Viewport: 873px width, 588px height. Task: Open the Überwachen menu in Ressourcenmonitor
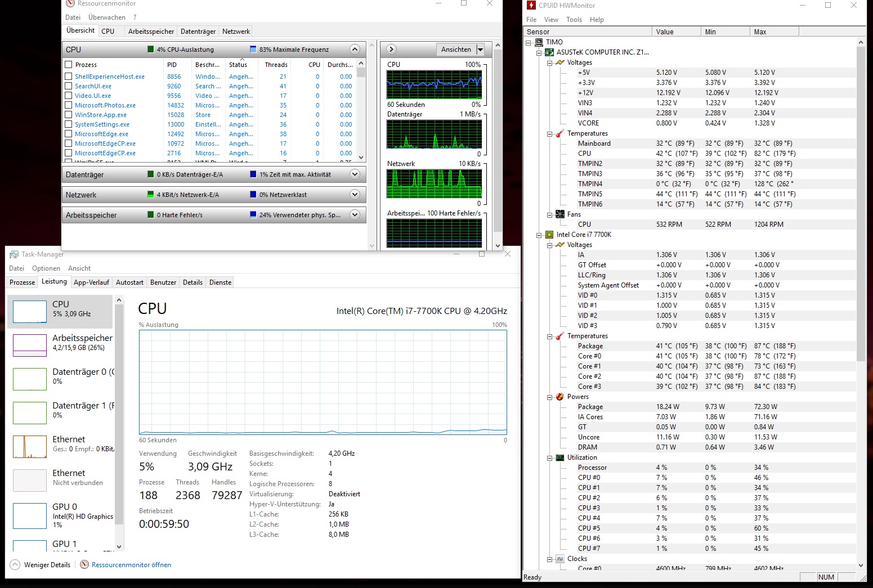point(107,17)
